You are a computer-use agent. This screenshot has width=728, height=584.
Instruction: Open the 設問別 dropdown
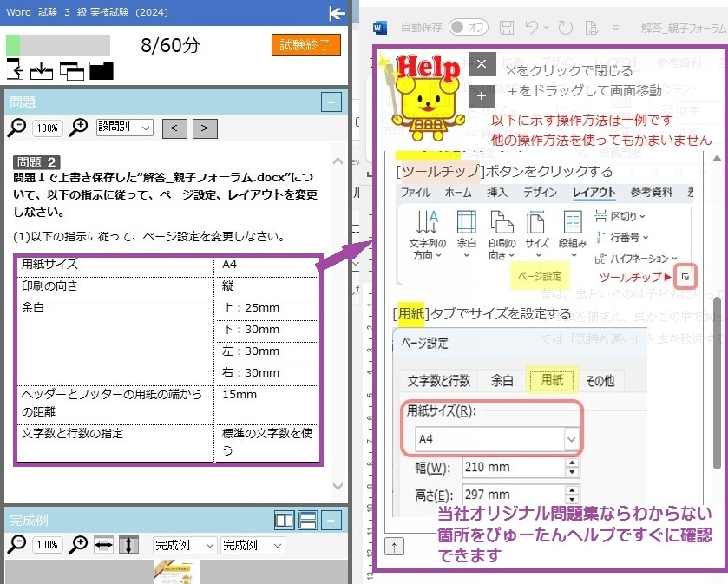coord(125,128)
